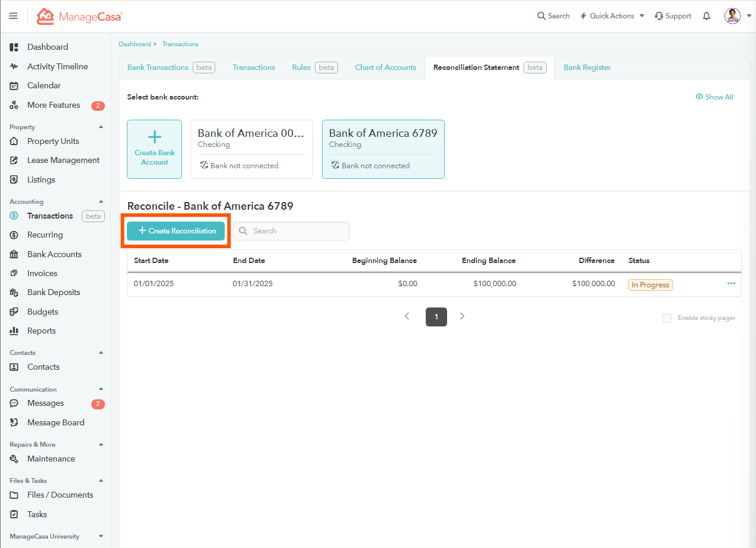
Task: Select the Bank of America 00… account card
Action: click(251, 149)
